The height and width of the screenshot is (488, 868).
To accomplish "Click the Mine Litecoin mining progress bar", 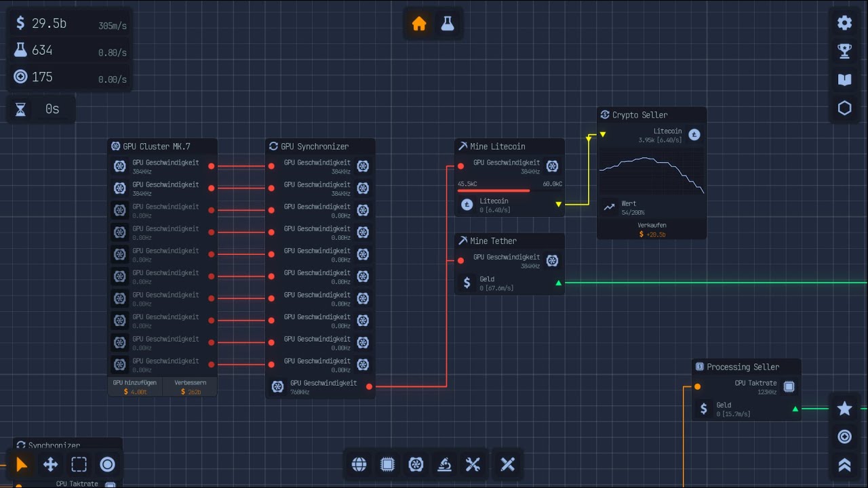I will pyautogui.click(x=510, y=190).
